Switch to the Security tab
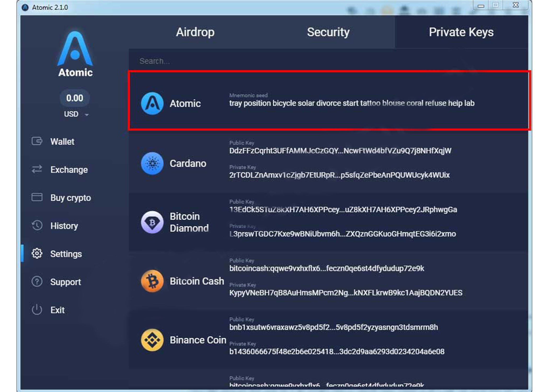 pos(328,32)
